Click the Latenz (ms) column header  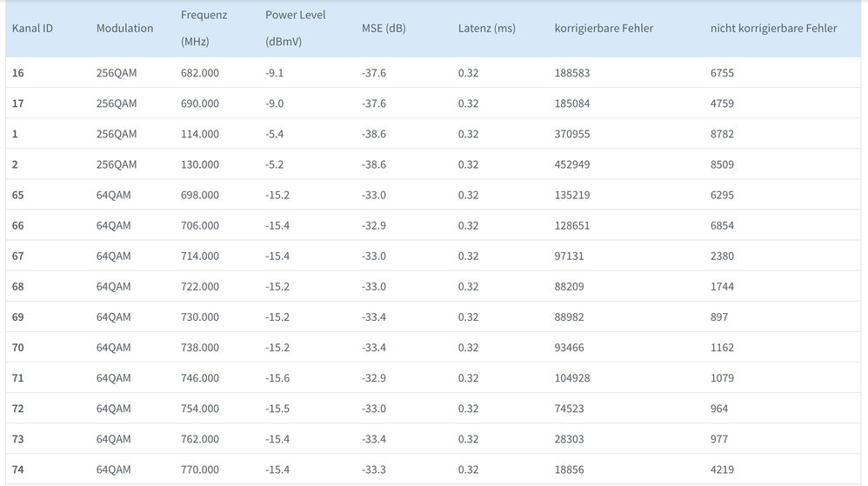pos(486,28)
